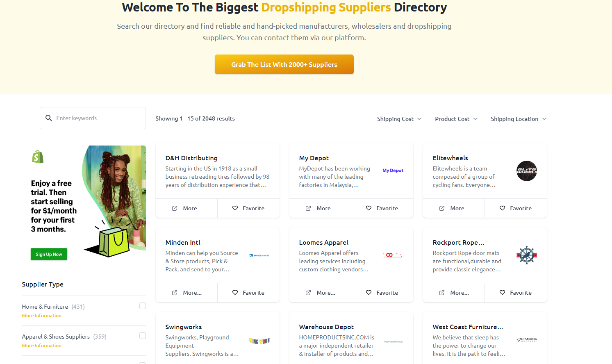Open More Information under Apparel & Shoes Suppliers
The height and width of the screenshot is (364, 612).
tap(42, 346)
